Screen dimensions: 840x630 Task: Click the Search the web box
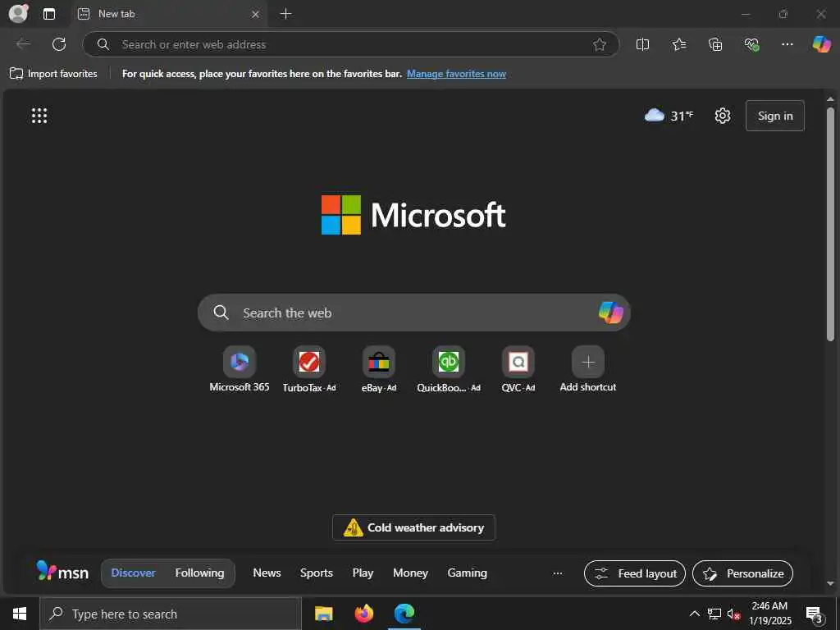pyautogui.click(x=413, y=313)
